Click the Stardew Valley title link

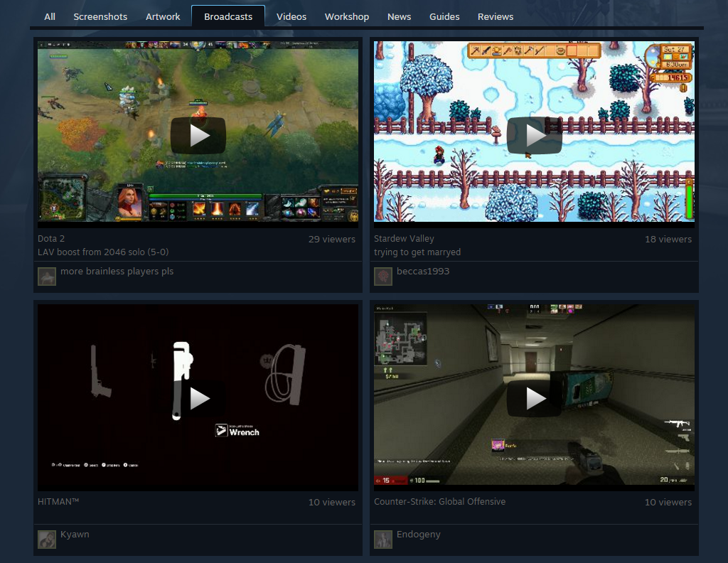click(402, 238)
